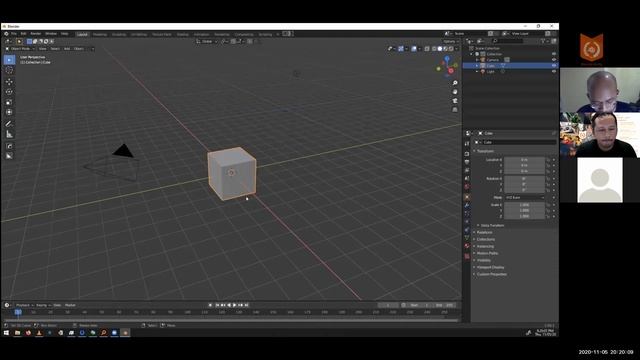This screenshot has height=360, width=640.
Task: Switch viewport shading to Wireframe
Action: (433, 49)
